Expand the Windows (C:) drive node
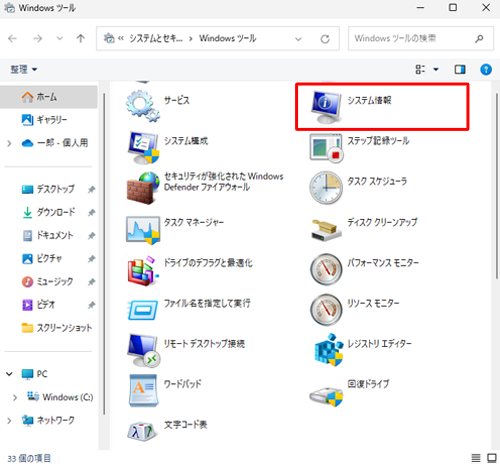Screen dimensions: 500x464 pos(15,397)
